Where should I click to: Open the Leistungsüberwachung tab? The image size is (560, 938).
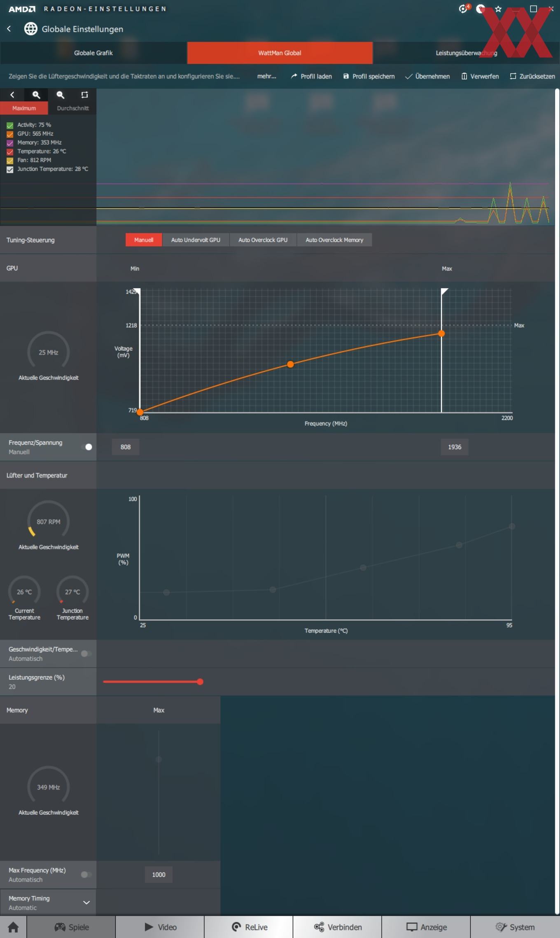[x=466, y=53]
